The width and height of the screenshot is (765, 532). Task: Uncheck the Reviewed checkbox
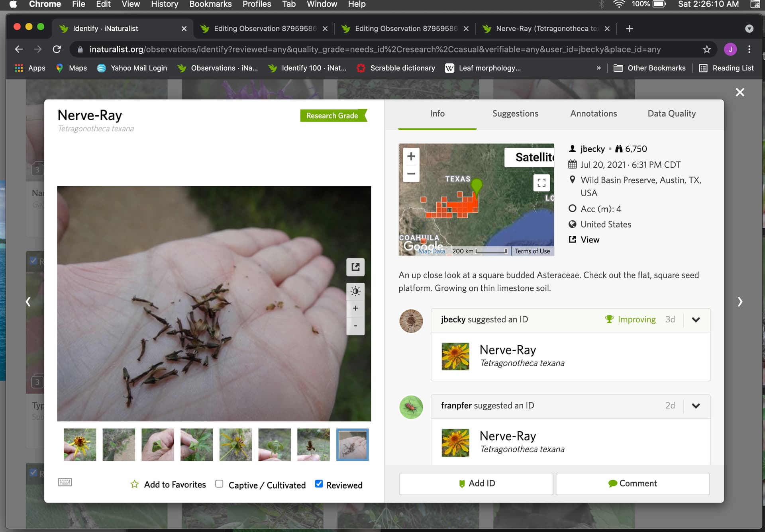[x=319, y=484]
